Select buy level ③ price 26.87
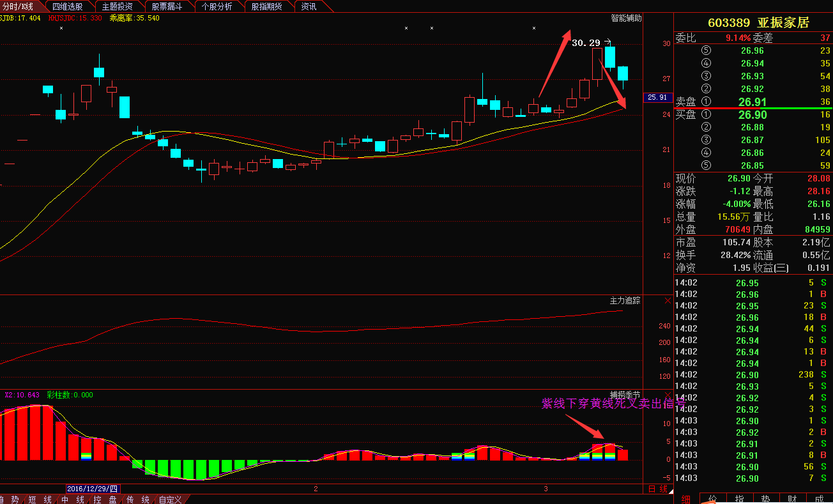 pyautogui.click(x=753, y=140)
